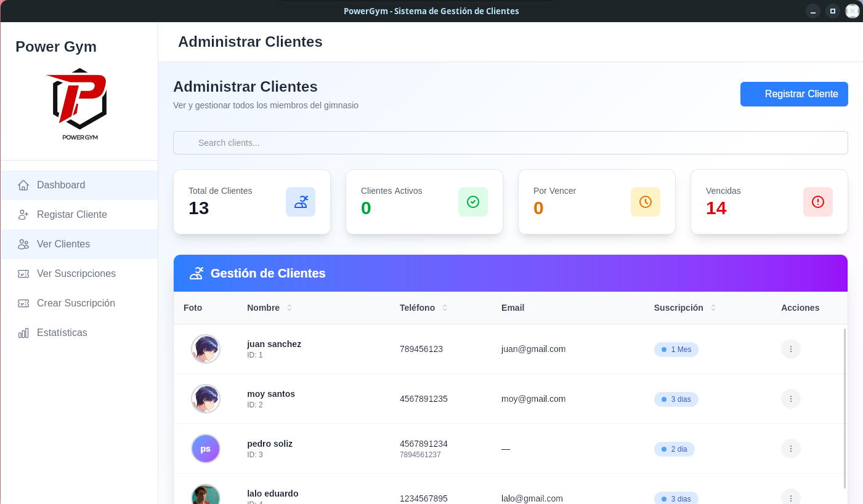The width and height of the screenshot is (863, 504).
Task: Click the Clientes Activos checkmark icon
Action: 473,202
